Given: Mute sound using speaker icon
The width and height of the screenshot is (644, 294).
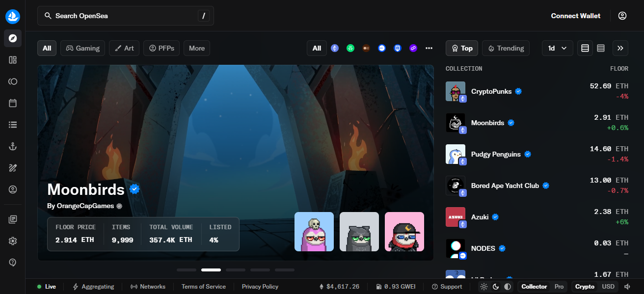Looking at the screenshot, I should (x=627, y=287).
